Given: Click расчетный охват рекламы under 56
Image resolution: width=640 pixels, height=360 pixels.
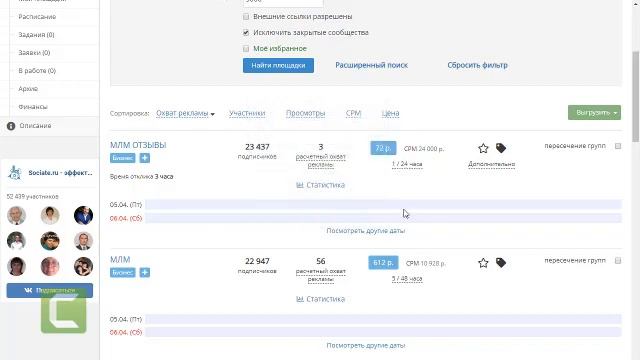Looking at the screenshot, I should click(x=320, y=275).
